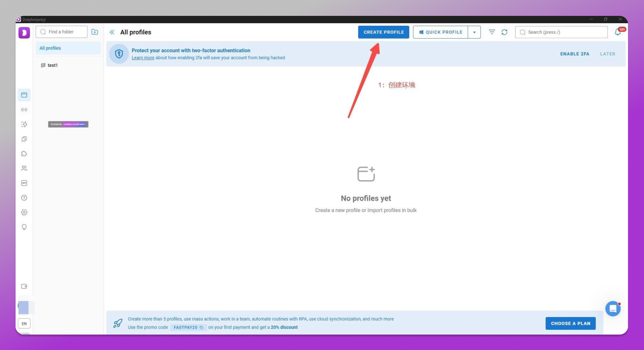Click the Dolphin Anty logo icon

(24, 33)
